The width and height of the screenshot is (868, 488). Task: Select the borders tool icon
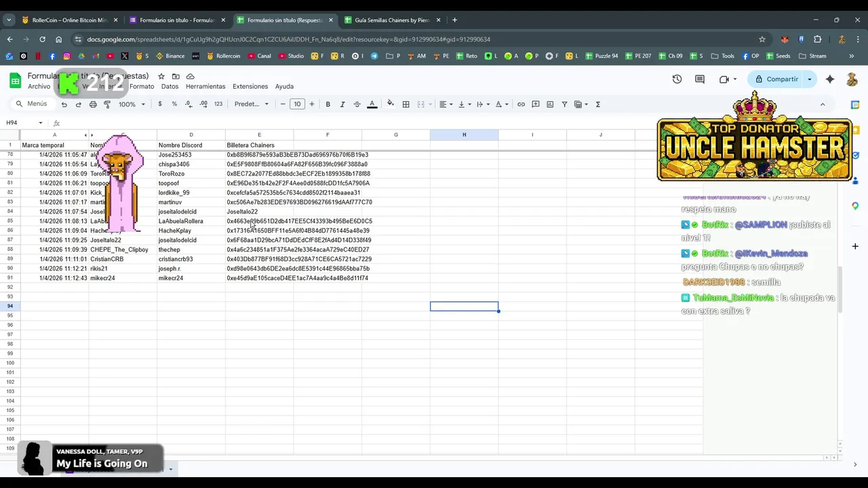point(406,104)
